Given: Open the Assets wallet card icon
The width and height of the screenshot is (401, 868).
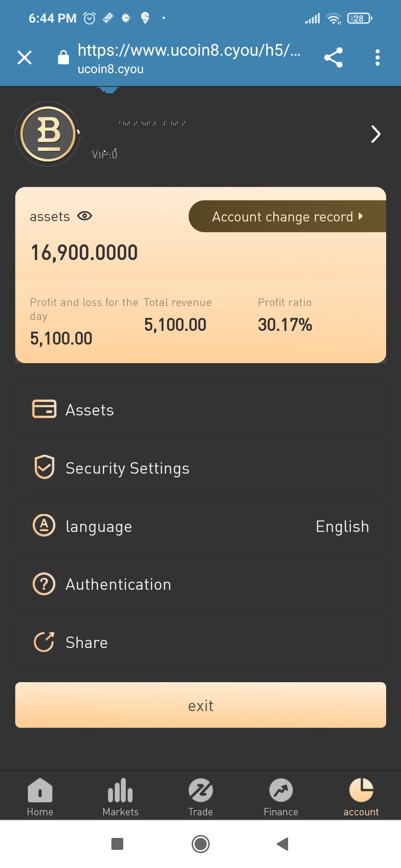Looking at the screenshot, I should click(44, 409).
